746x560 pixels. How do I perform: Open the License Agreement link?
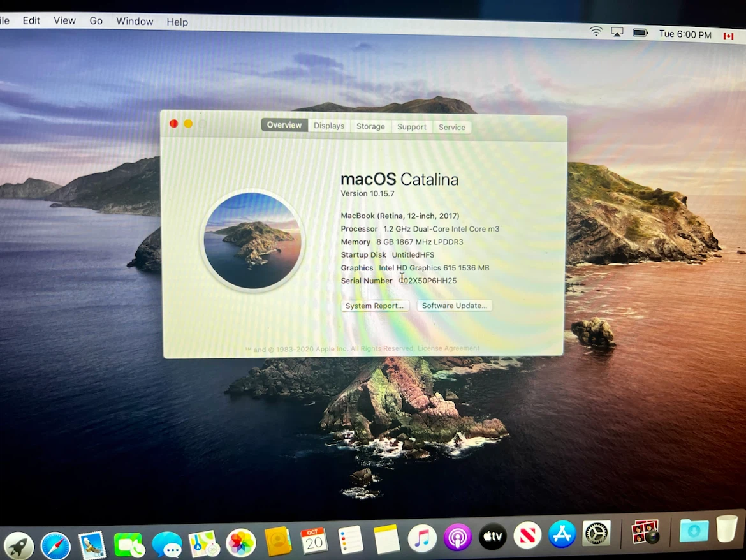pyautogui.click(x=448, y=348)
